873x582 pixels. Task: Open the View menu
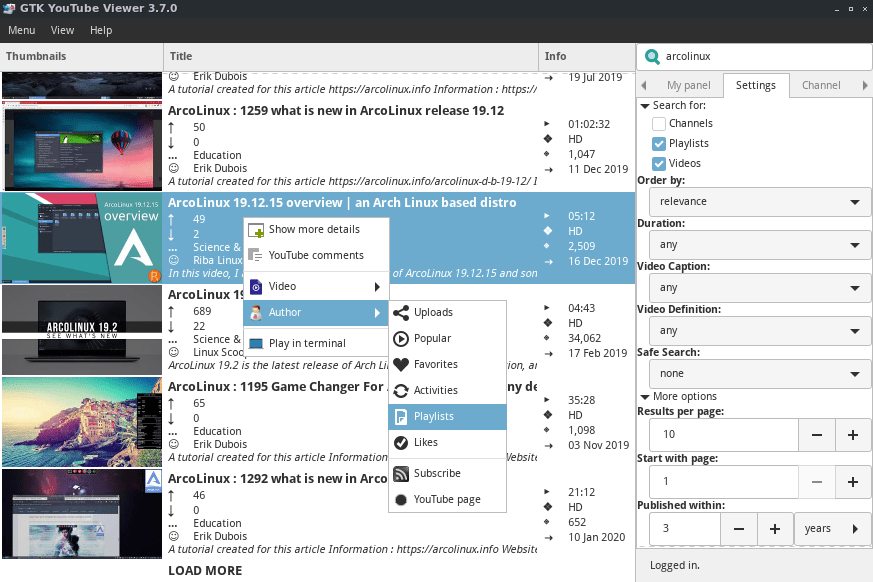[x=62, y=30]
